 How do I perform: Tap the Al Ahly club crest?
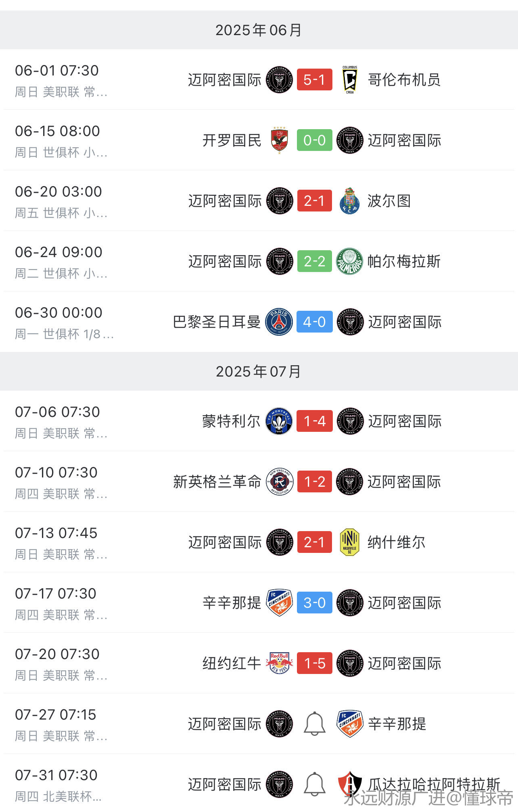[x=279, y=140]
